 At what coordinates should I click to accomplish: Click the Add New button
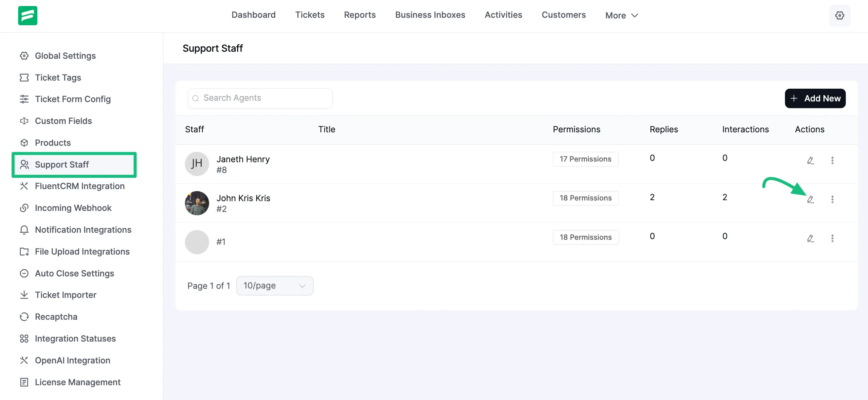[x=815, y=98]
